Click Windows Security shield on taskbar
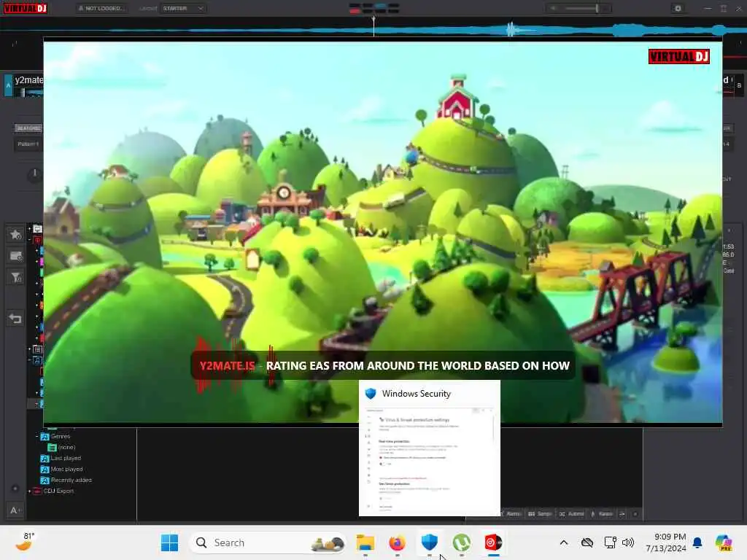 tap(429, 542)
